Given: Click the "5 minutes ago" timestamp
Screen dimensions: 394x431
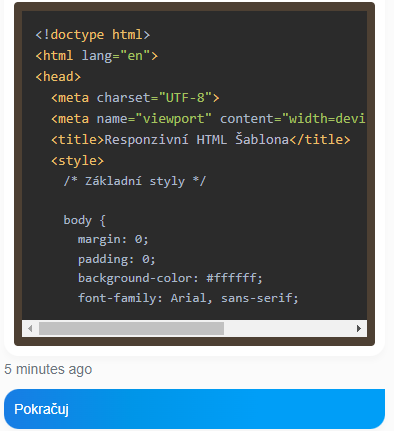Looking at the screenshot, I should tap(48, 369).
